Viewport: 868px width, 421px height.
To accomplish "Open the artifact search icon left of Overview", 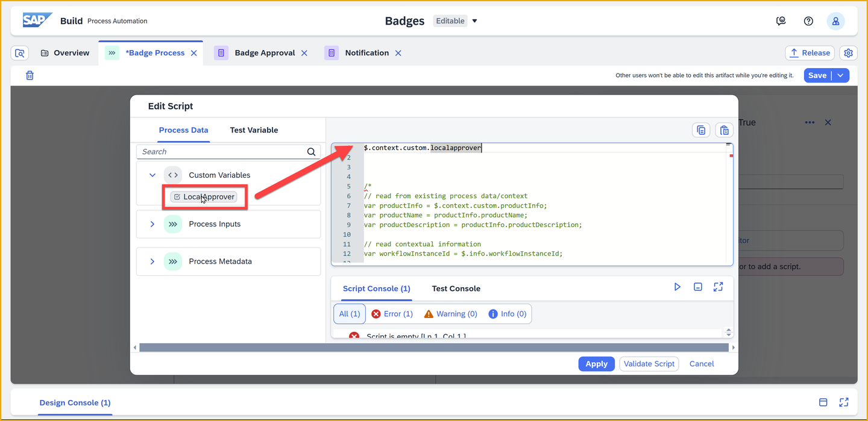I will (20, 53).
